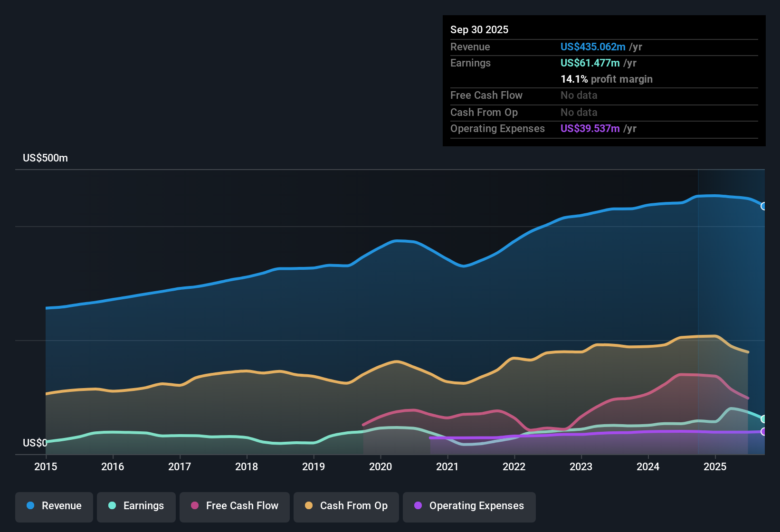Click the purple Operating Expenses legend dot
The width and height of the screenshot is (780, 532).
(x=417, y=506)
